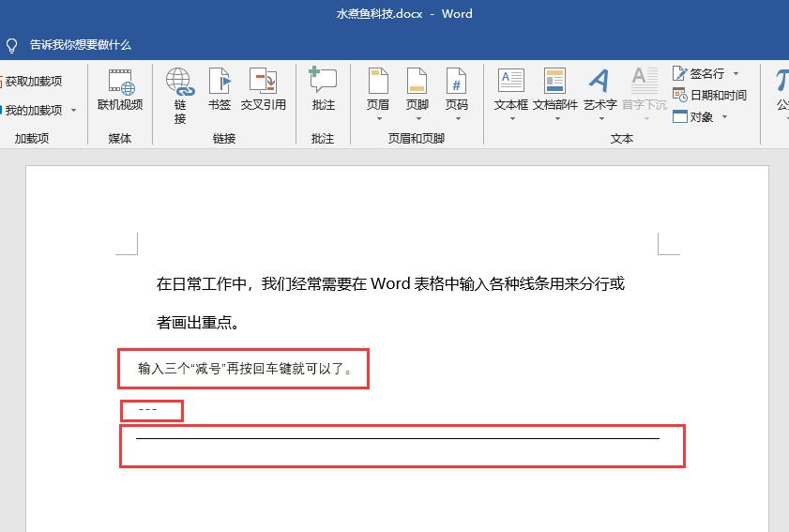
Task: Expand 我的加载项 dropdown arrow
Action: coord(73,110)
